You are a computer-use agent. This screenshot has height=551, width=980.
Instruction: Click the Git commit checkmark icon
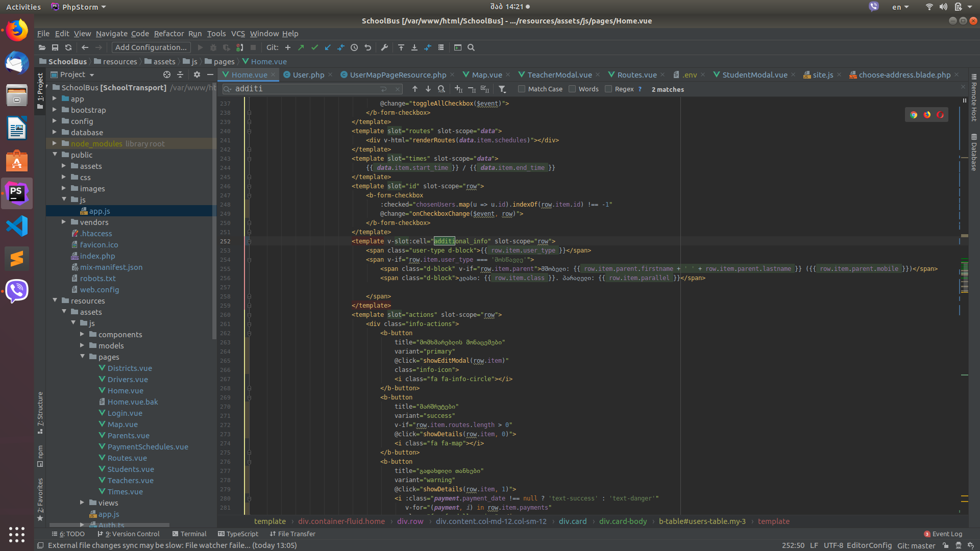click(x=314, y=47)
